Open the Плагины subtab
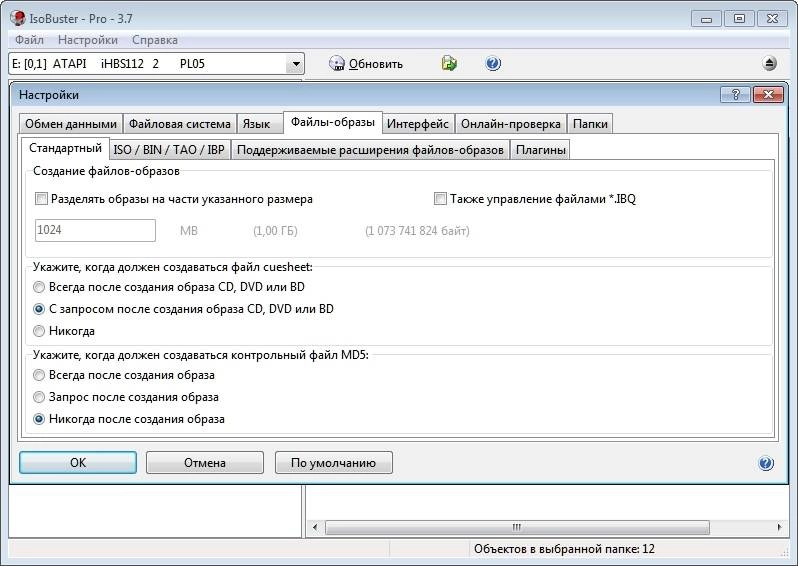Viewport: 798px width, 566px height. tap(540, 150)
